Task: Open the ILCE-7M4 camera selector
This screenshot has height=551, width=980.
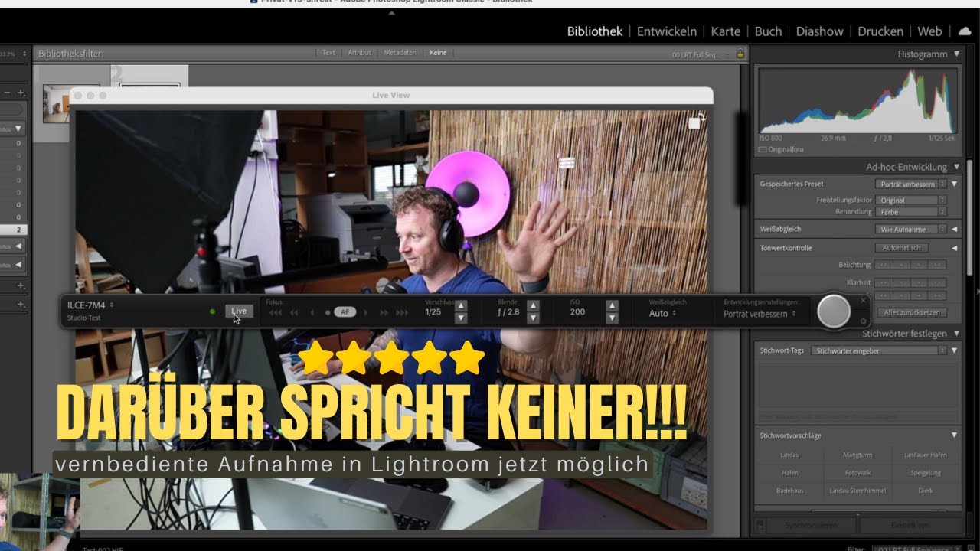Action: (90, 305)
